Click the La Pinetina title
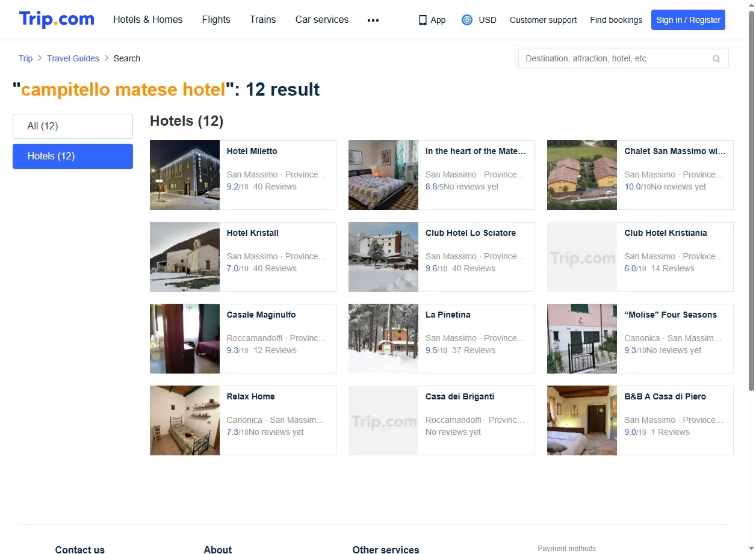 pos(448,315)
